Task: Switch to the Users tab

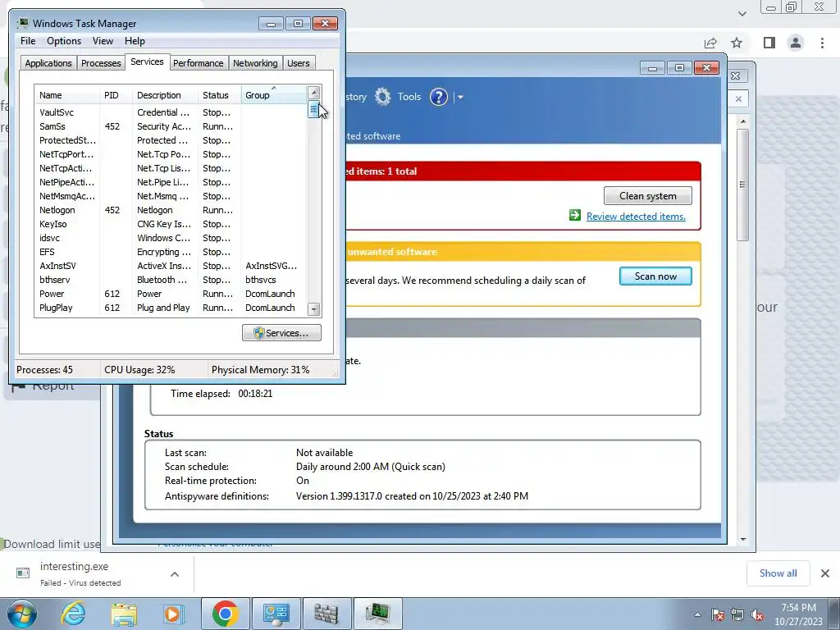Action: click(x=298, y=63)
